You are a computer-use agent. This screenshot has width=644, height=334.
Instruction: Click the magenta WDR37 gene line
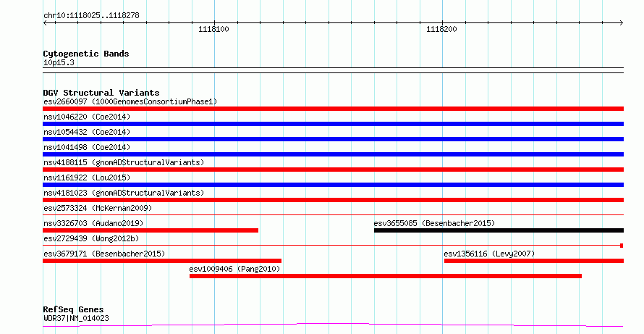[333, 325]
